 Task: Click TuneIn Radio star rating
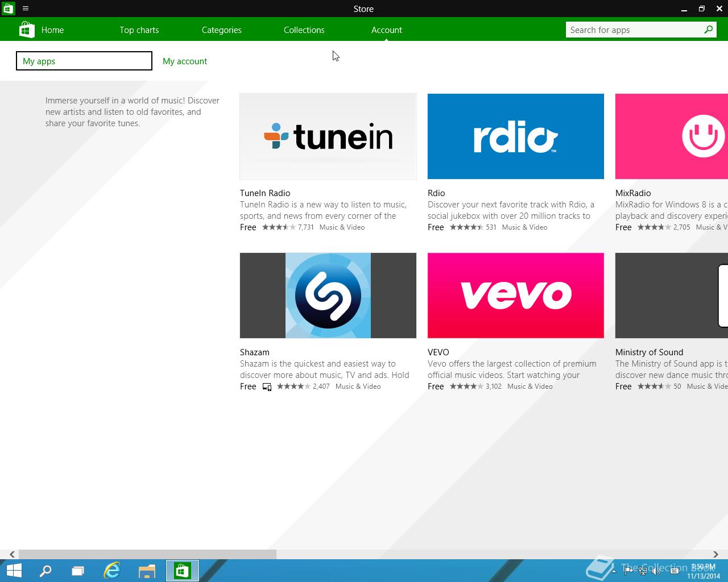(279, 227)
